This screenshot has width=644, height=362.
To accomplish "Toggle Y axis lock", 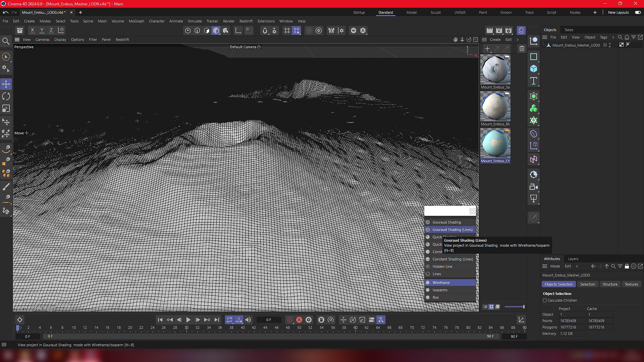I will (42, 31).
